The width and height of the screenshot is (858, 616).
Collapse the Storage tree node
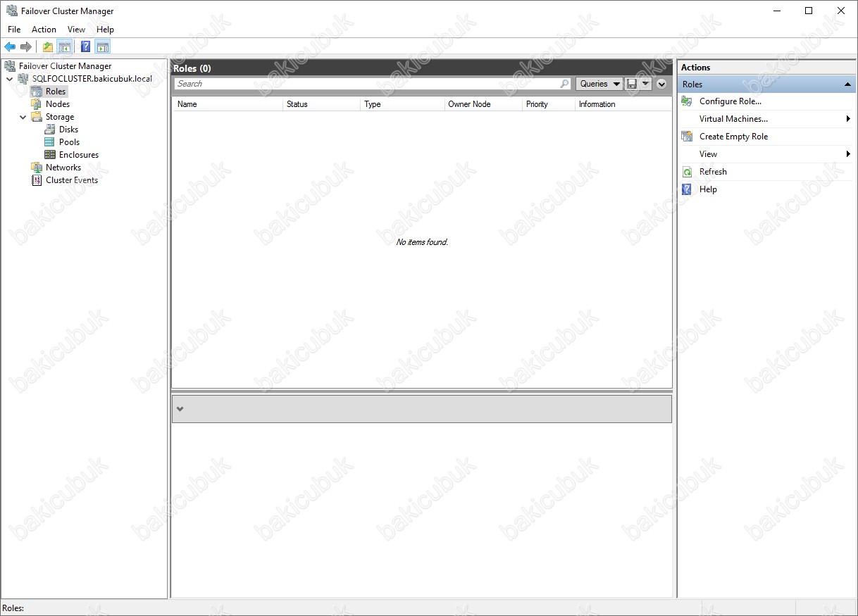23,117
